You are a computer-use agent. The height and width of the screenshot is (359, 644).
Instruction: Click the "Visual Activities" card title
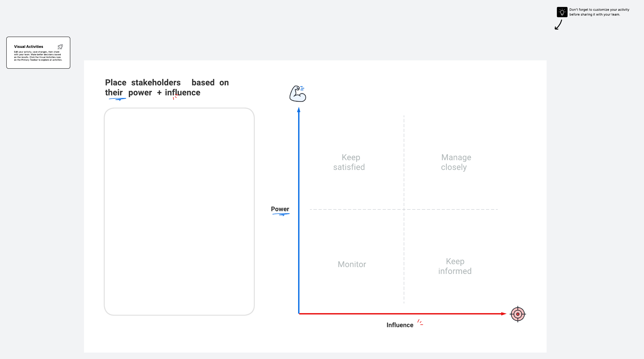tap(29, 47)
